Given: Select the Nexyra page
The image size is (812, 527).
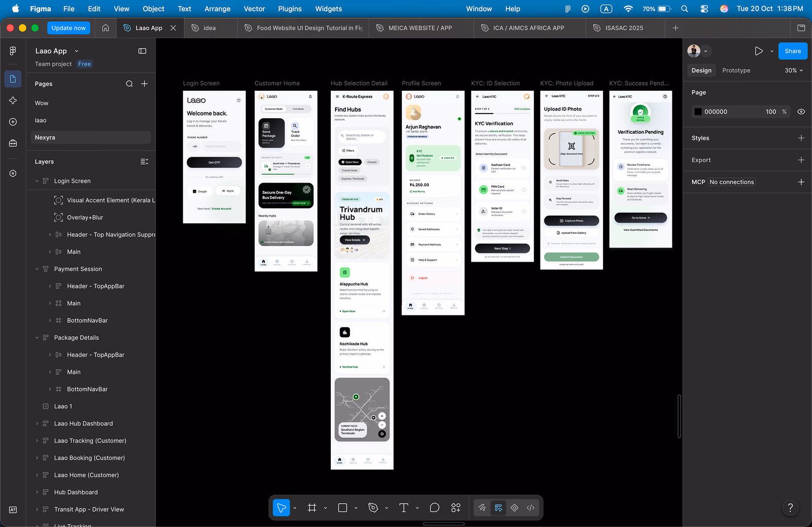Looking at the screenshot, I should (91, 137).
